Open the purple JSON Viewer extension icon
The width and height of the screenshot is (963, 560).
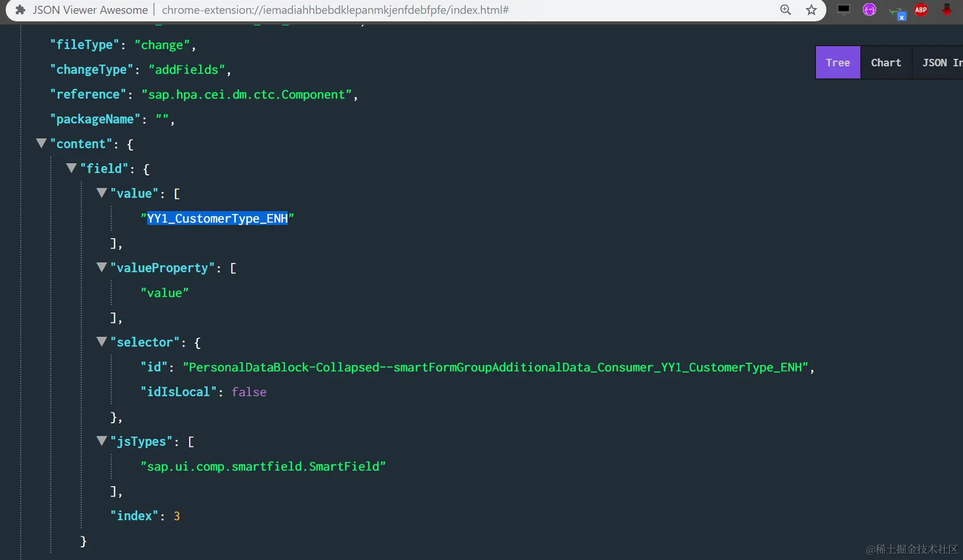click(x=870, y=10)
